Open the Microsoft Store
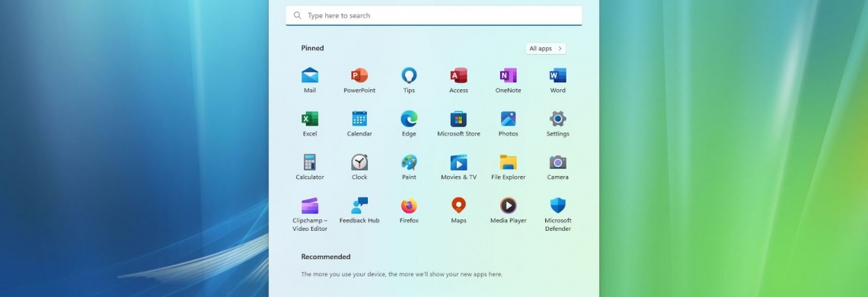This screenshot has height=297, width=868. 458,123
